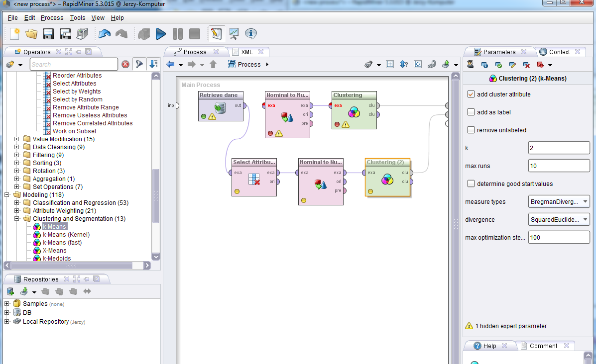Pause the running process
Image resolution: width=596 pixels, height=364 pixels.
point(178,34)
